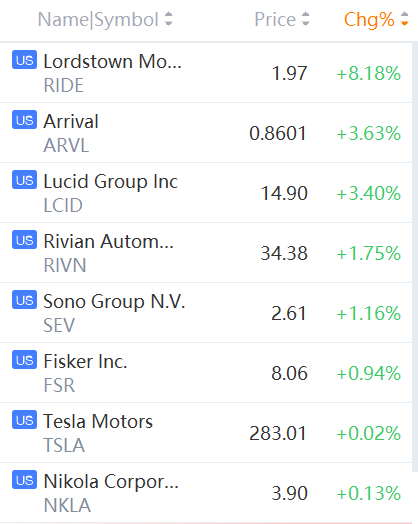Click the US badge beside Fisker Inc.
Image resolution: width=418 pixels, height=524 pixels.
pyautogui.click(x=24, y=360)
